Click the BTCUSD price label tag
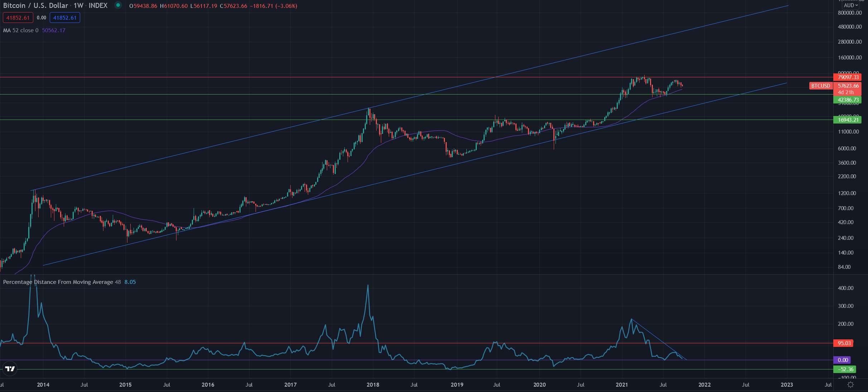The width and height of the screenshot is (868, 392). (x=820, y=86)
